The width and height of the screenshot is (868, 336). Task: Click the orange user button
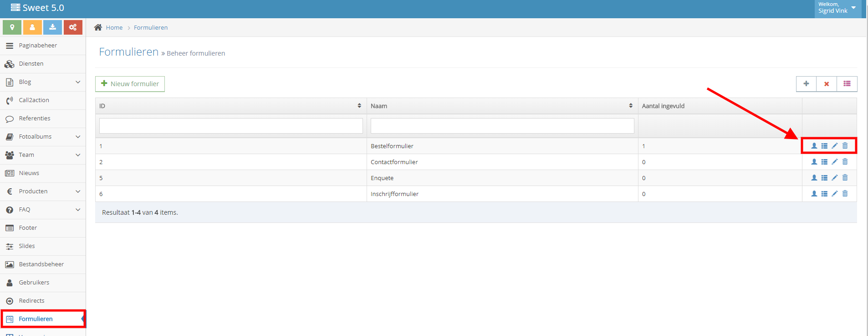(32, 27)
